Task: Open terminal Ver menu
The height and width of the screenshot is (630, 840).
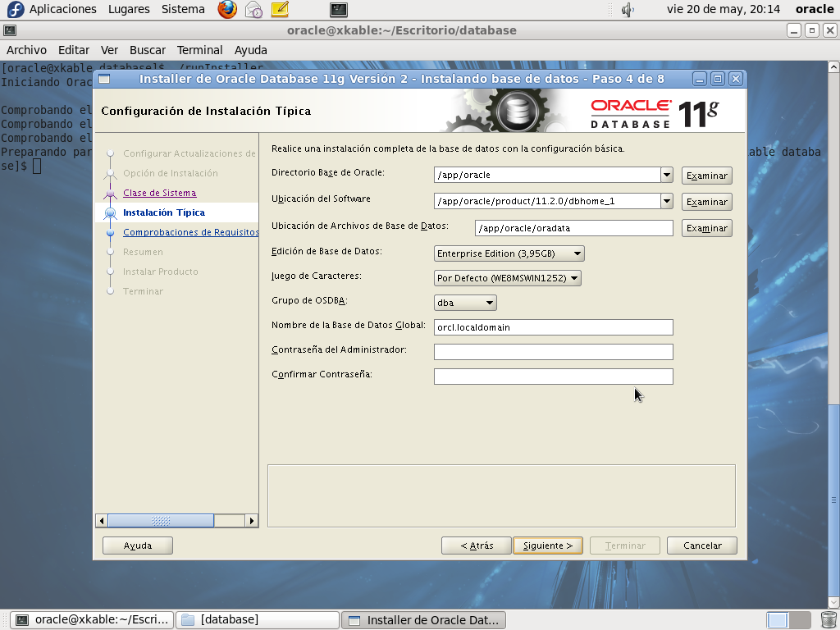Action: [x=109, y=50]
